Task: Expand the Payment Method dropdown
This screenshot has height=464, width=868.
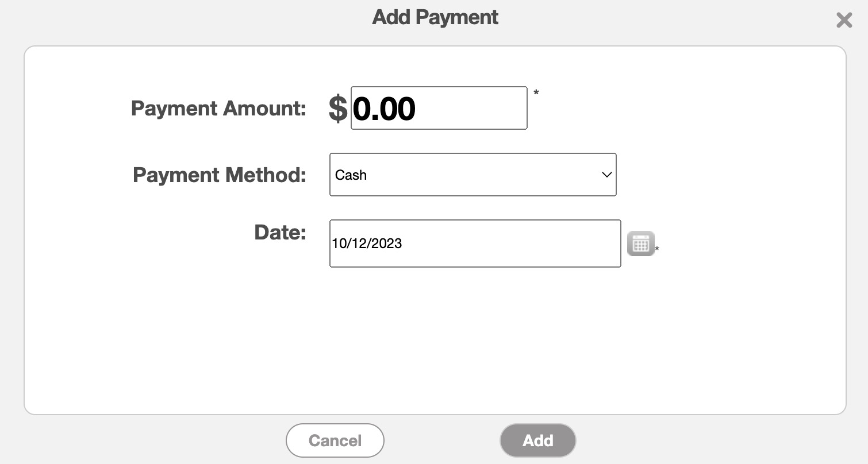Action: click(473, 175)
